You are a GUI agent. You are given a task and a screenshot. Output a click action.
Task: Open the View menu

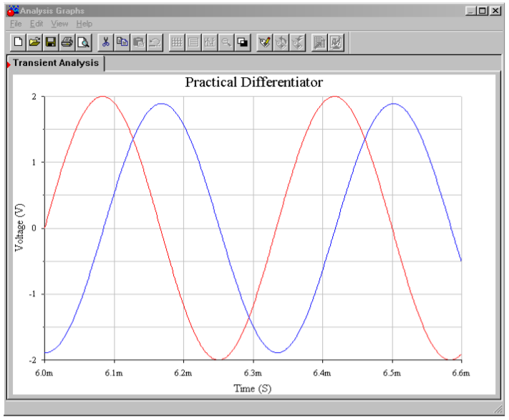(59, 24)
